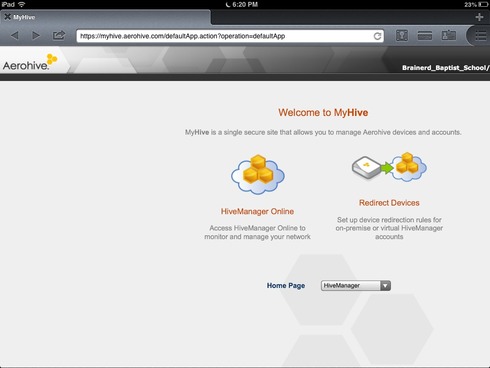Viewport: 490px width, 368px height.
Task: Click the Redirect Devices icon
Action: 389,167
